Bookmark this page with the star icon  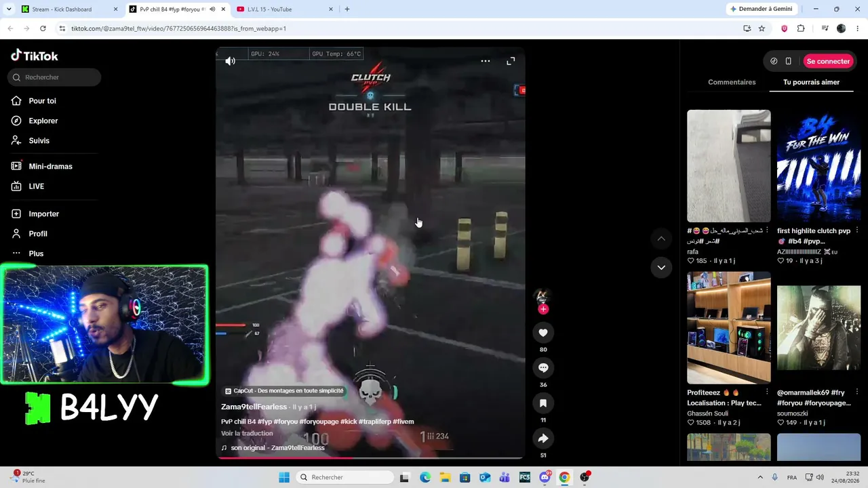coord(762,28)
